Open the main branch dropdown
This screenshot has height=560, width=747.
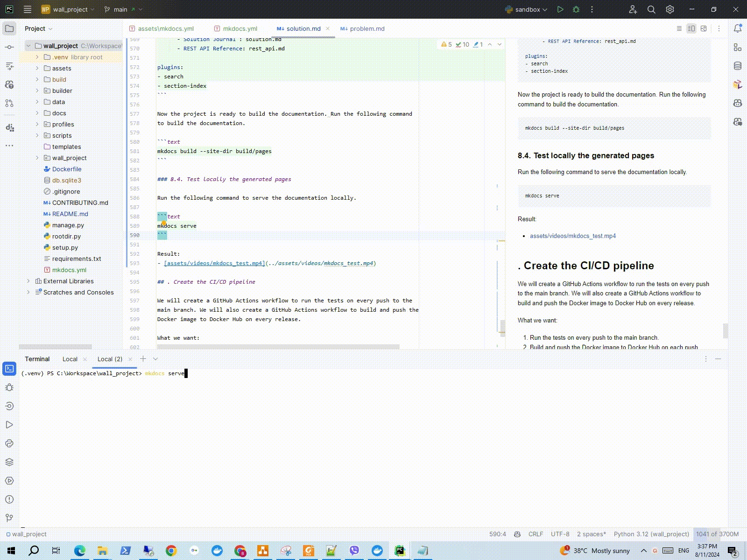click(123, 9)
